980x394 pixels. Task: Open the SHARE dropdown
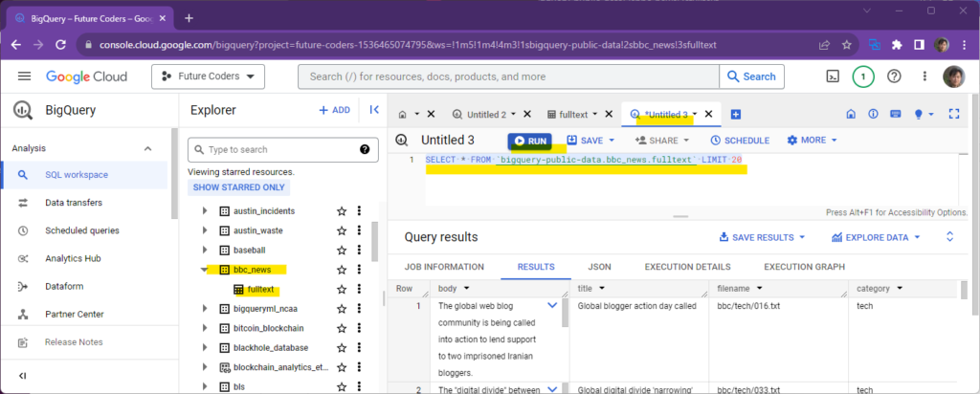(662, 141)
